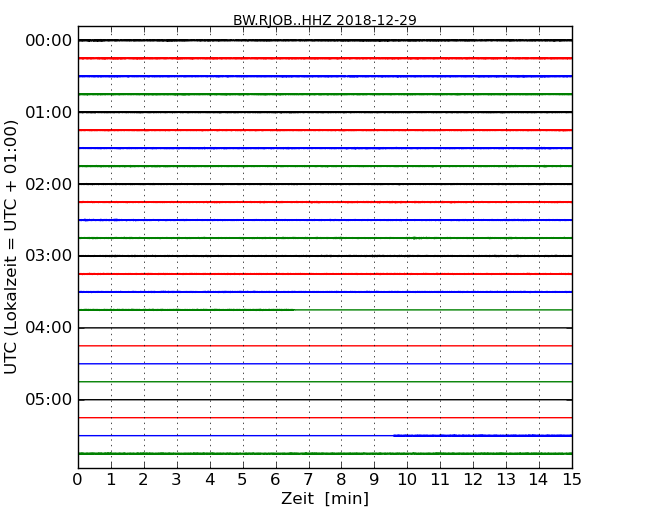Click the 01:00 time label
This screenshot has width=650, height=520.
[x=49, y=112]
